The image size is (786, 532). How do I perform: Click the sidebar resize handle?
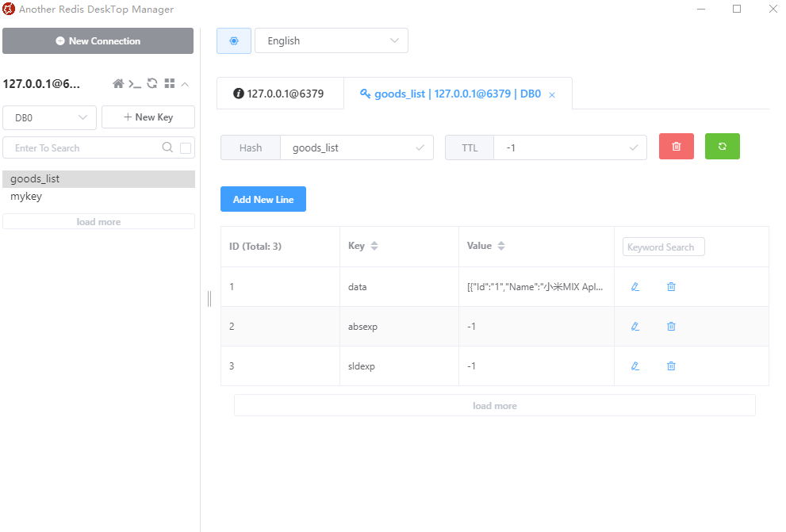[209, 299]
